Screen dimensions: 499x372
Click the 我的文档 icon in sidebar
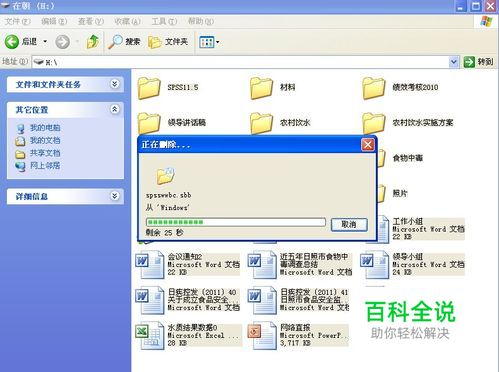coord(20,141)
